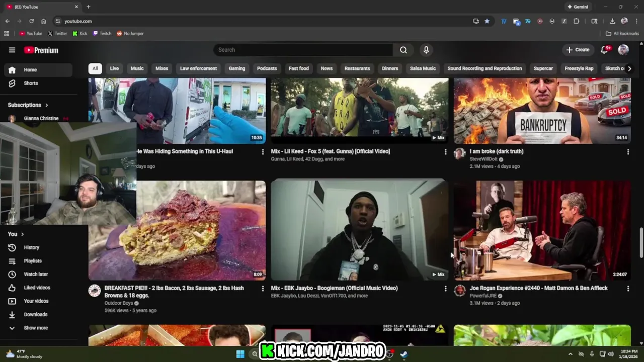The image size is (644, 362).
Task: Play the BANKRUPTCY thumbnail video
Action: click(542, 111)
